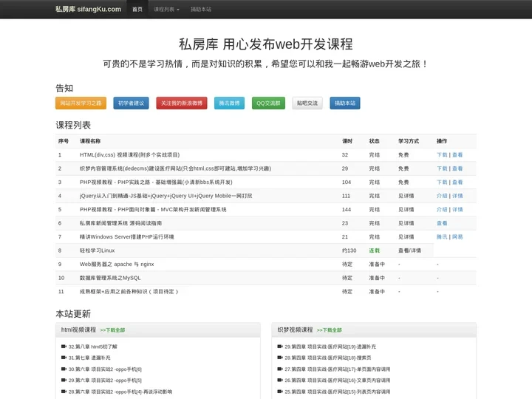The image size is (532, 399).
Task: Click the 私房库 sifangKu.com brand logo
Action: tap(88, 9)
